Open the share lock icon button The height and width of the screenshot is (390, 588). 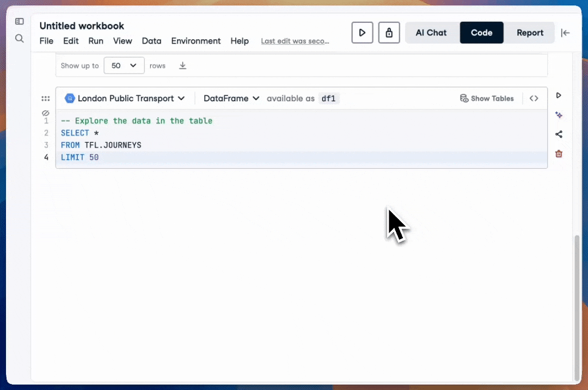(389, 33)
